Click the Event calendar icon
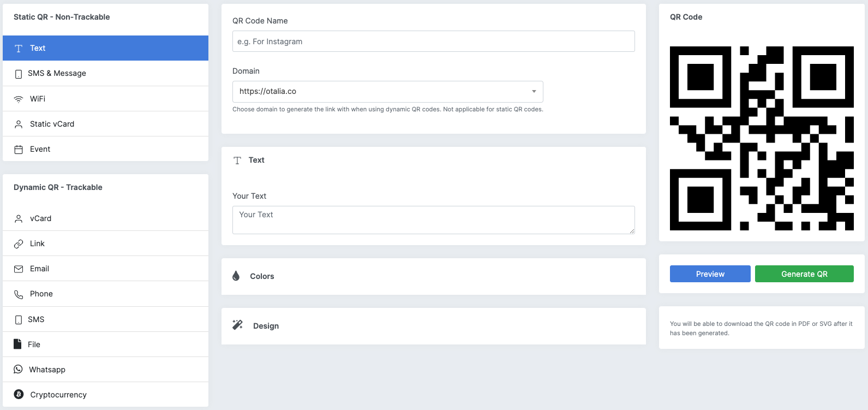The width and height of the screenshot is (868, 410). click(x=19, y=150)
